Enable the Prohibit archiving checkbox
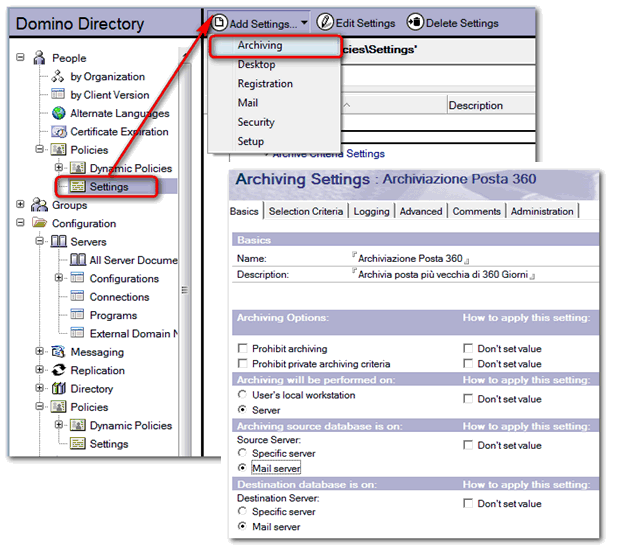This screenshot has height=555, width=620. (242, 348)
